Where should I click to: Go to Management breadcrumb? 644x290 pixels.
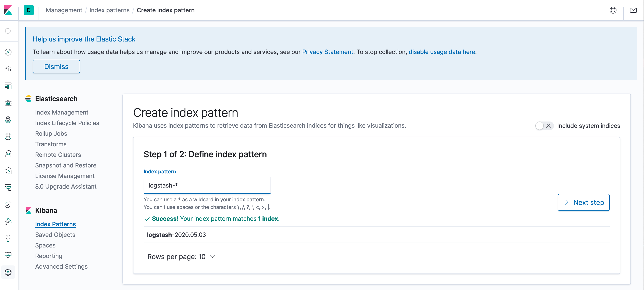tap(64, 10)
